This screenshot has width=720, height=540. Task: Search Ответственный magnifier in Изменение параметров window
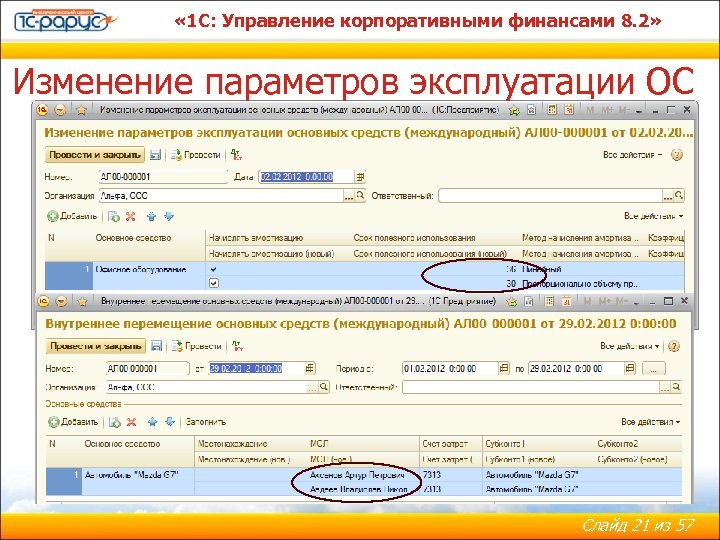(x=679, y=196)
